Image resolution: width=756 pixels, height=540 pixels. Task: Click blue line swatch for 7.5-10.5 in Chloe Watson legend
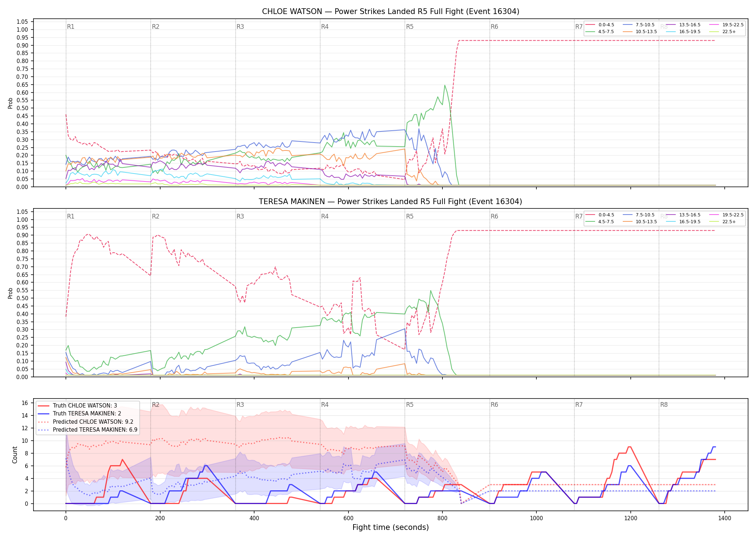tap(627, 25)
